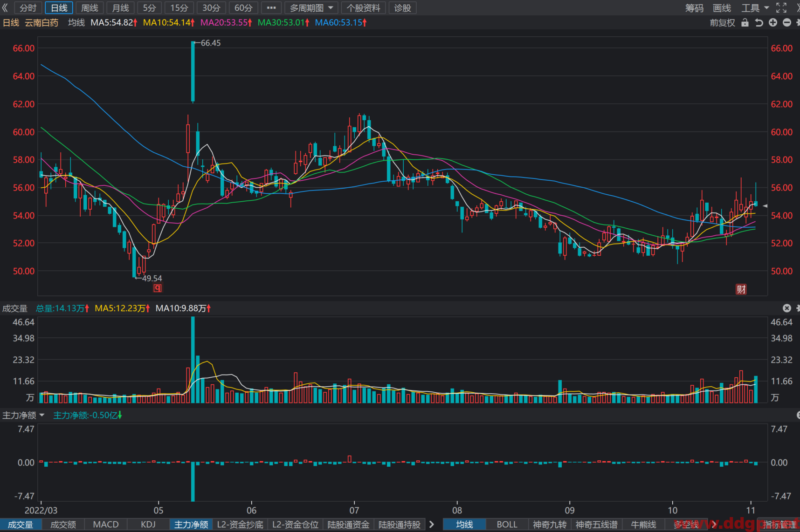The width and height of the screenshot is (800, 532).
Task: Switch to 分时 intraday chart
Action: (28, 8)
